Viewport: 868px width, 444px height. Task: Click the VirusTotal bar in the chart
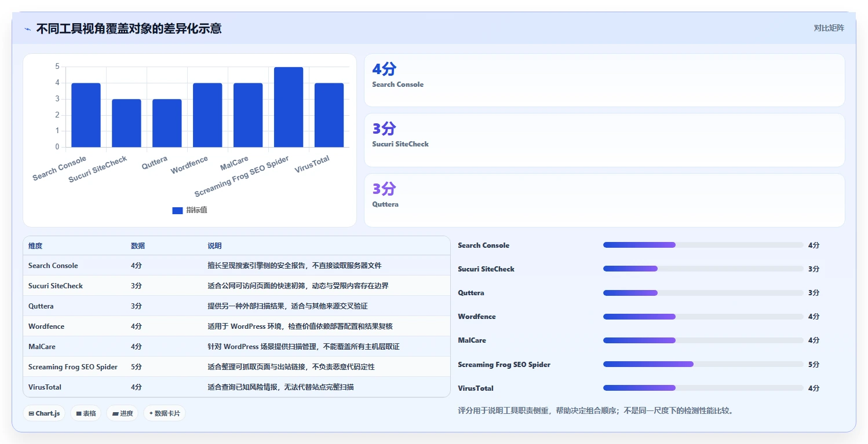(x=329, y=115)
